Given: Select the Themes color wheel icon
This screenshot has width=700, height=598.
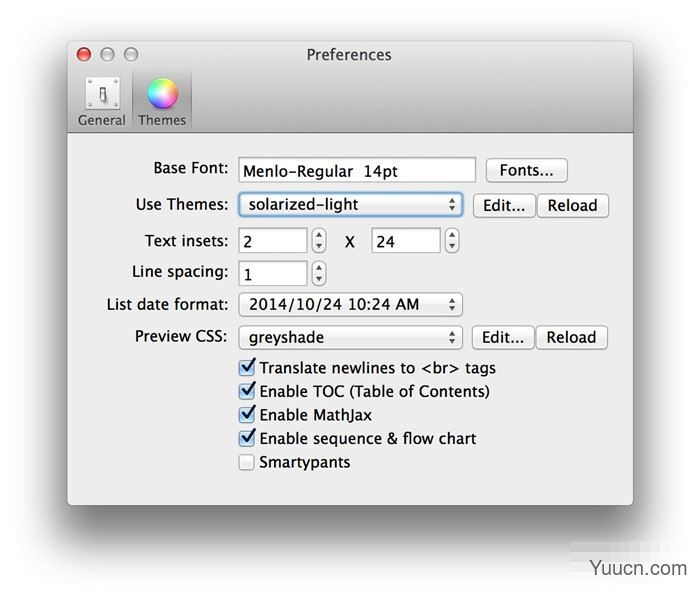Looking at the screenshot, I should pos(162,101).
